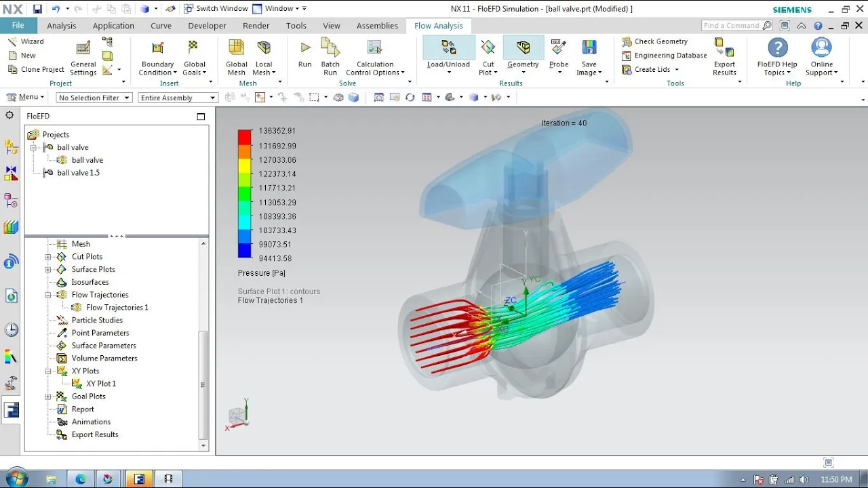The height and width of the screenshot is (488, 868).
Task: Expand the Surface Plots tree node
Action: click(48, 270)
